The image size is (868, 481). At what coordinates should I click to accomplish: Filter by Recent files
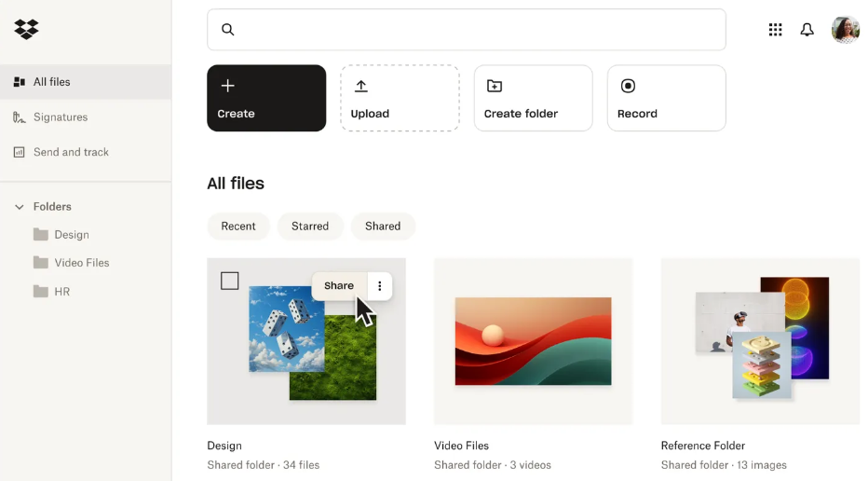coord(238,227)
